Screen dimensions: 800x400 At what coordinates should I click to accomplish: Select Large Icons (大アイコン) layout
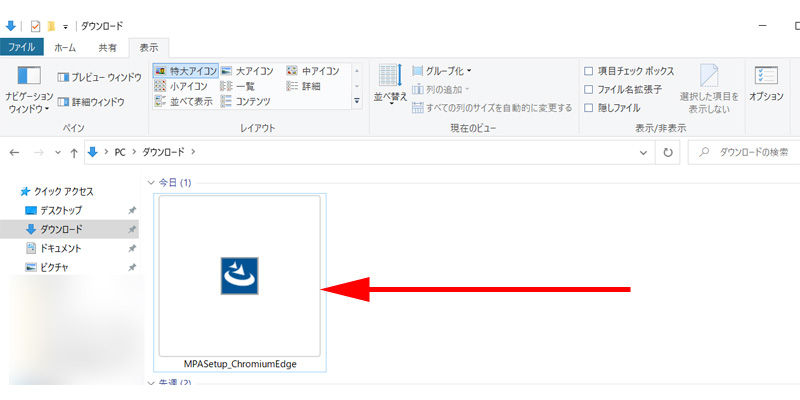[247, 71]
